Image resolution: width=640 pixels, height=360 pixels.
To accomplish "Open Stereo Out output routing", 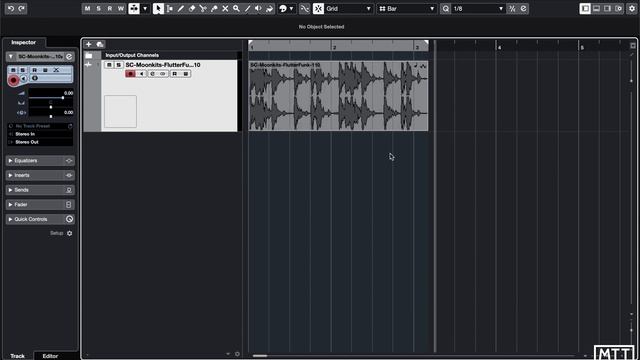I will click(40, 142).
